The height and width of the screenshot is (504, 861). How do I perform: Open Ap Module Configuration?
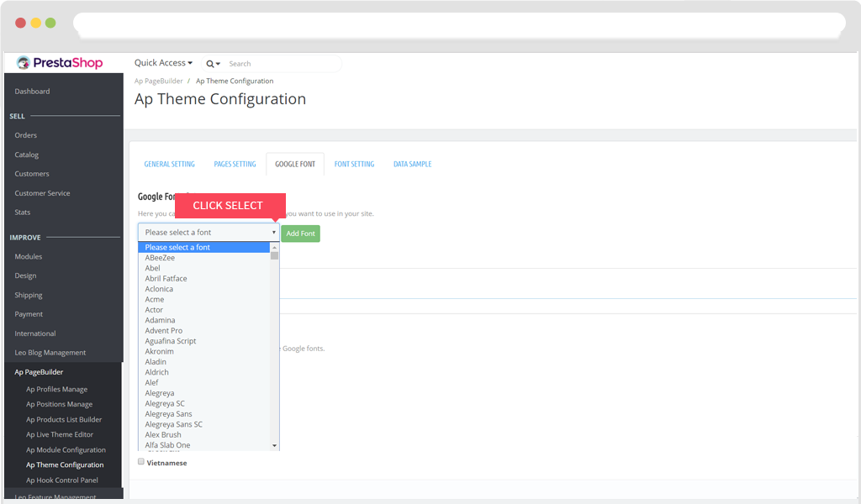64,449
